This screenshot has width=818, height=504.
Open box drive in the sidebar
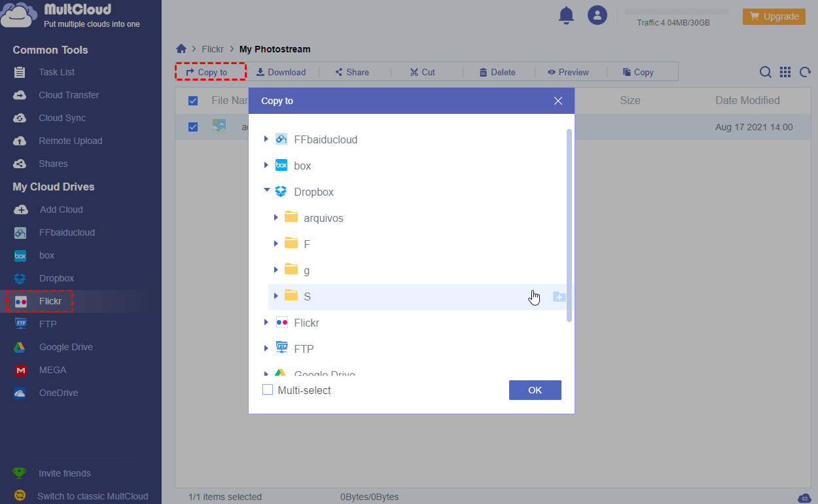click(x=46, y=255)
